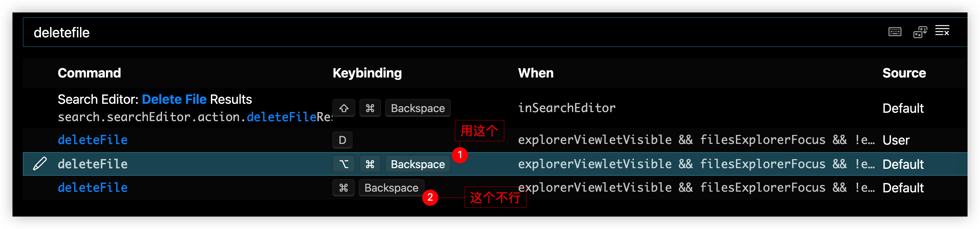Viewport: 980px width, 229px height.
Task: Click the Option key cap in the highlighted deleteFile row
Action: tap(344, 164)
